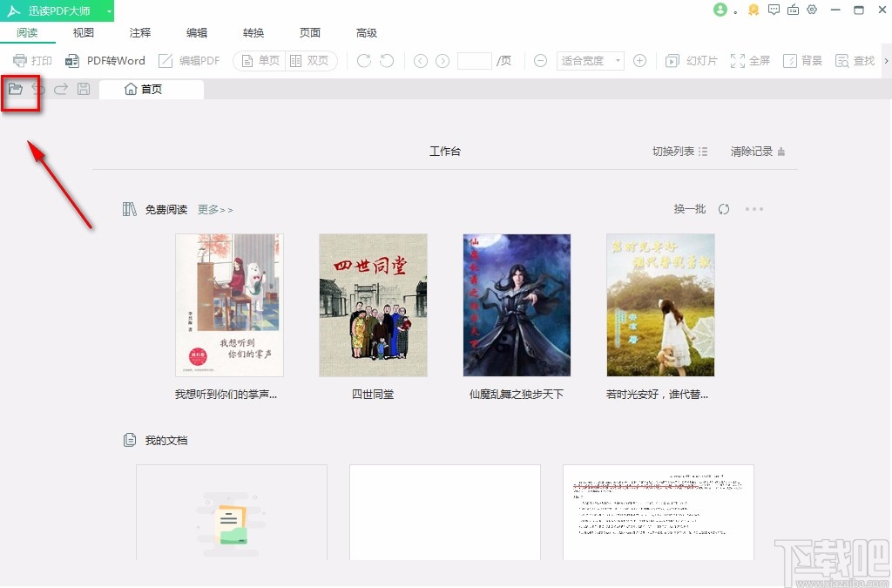The width and height of the screenshot is (892, 588).
Task: Click 更多>> to see more free books
Action: pyautogui.click(x=215, y=209)
